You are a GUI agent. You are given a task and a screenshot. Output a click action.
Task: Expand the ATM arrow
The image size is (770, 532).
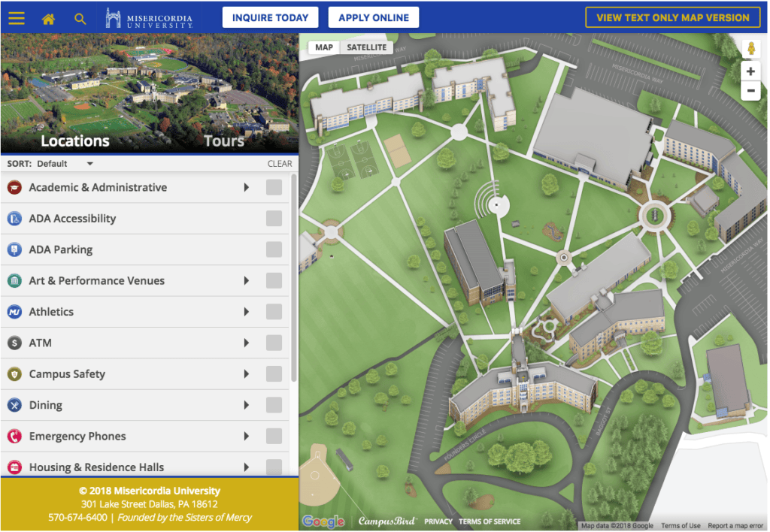click(247, 343)
